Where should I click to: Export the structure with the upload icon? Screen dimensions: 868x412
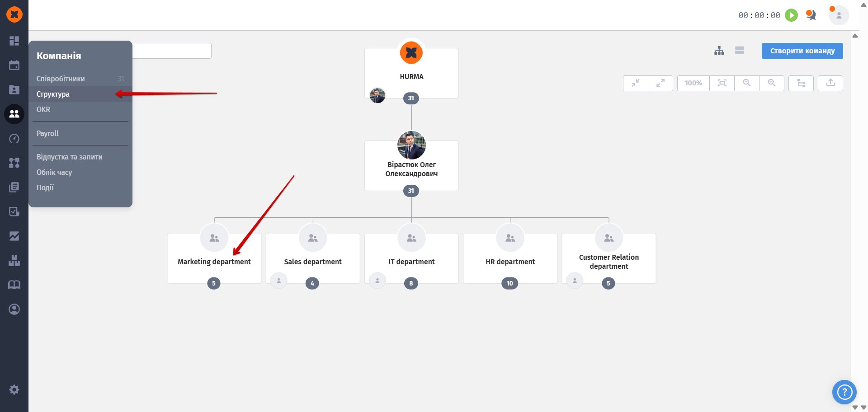[830, 83]
